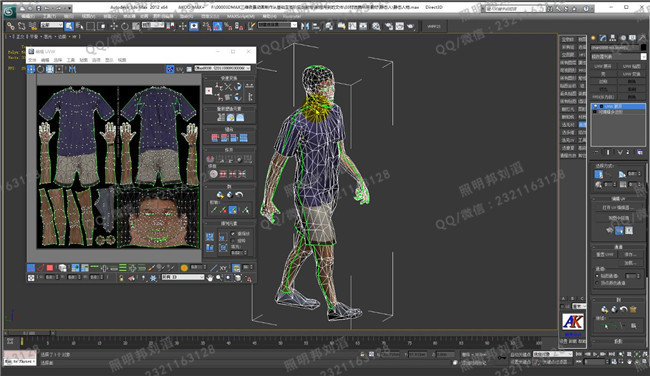
Task: Click the channel Save button
Action: point(630,254)
